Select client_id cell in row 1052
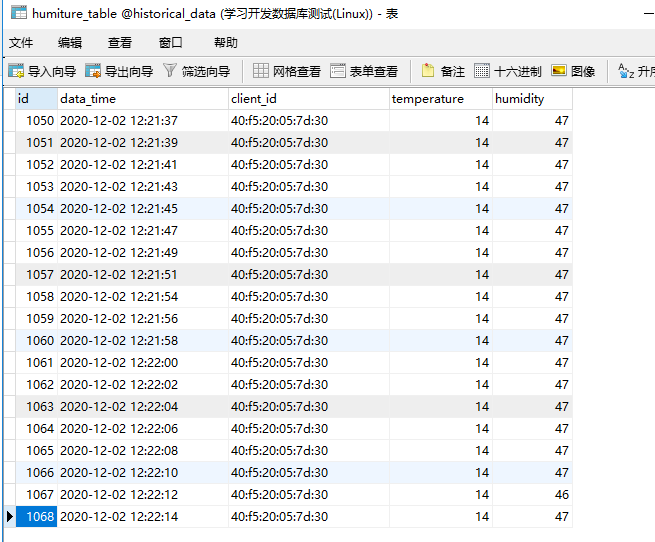The width and height of the screenshot is (655, 542). [x=309, y=165]
